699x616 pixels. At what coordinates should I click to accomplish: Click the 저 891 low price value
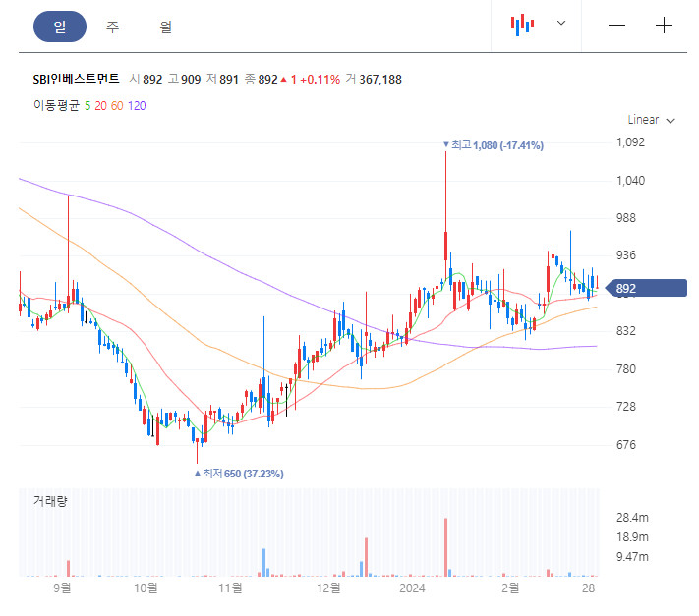[x=222, y=80]
